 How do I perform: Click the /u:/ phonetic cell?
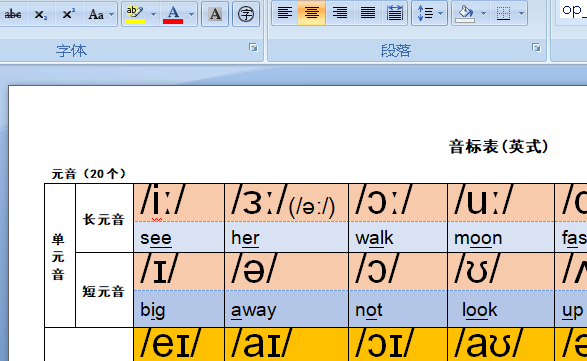point(501,202)
